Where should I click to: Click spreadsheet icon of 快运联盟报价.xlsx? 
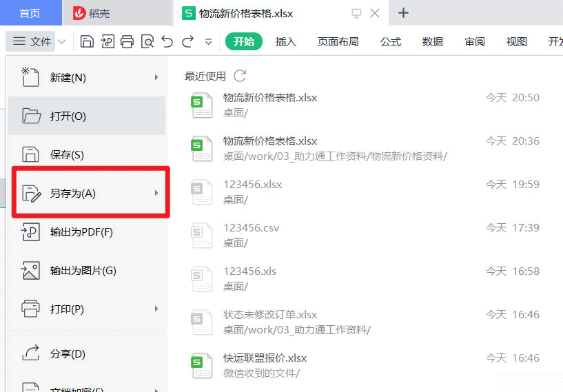[x=201, y=366]
